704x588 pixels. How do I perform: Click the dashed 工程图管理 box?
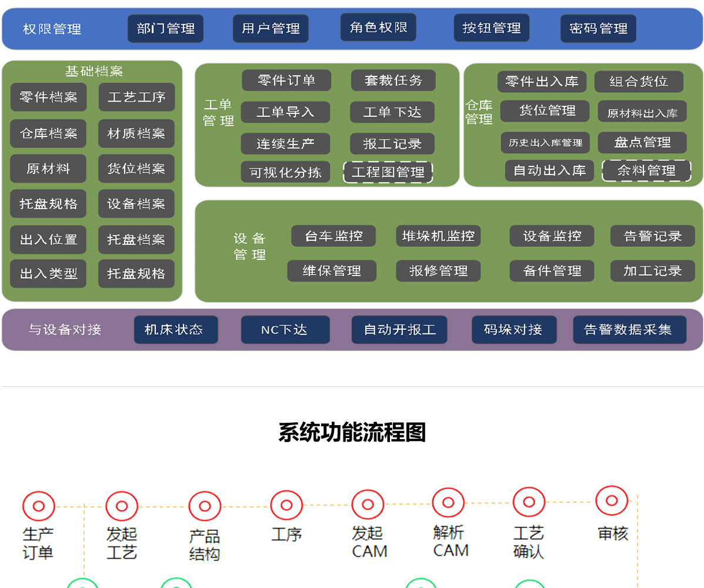pos(388,172)
